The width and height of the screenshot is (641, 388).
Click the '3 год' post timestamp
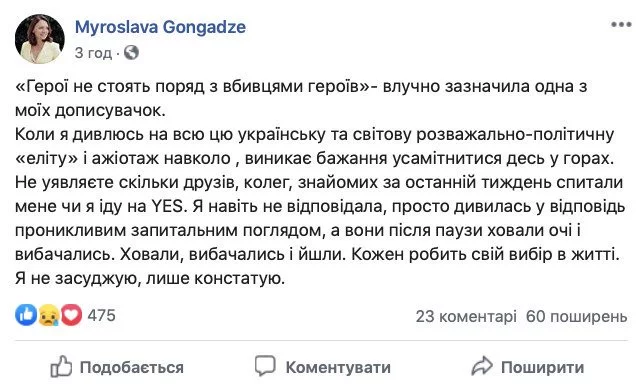click(x=93, y=53)
